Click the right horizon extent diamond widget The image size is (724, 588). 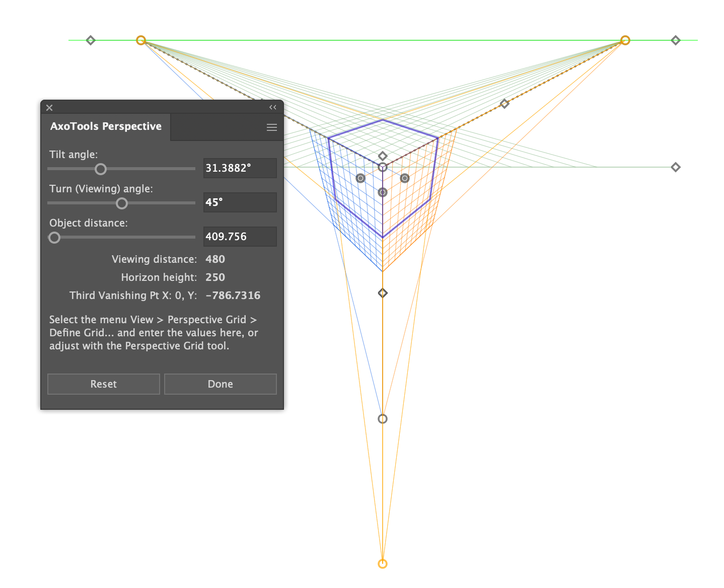(676, 40)
